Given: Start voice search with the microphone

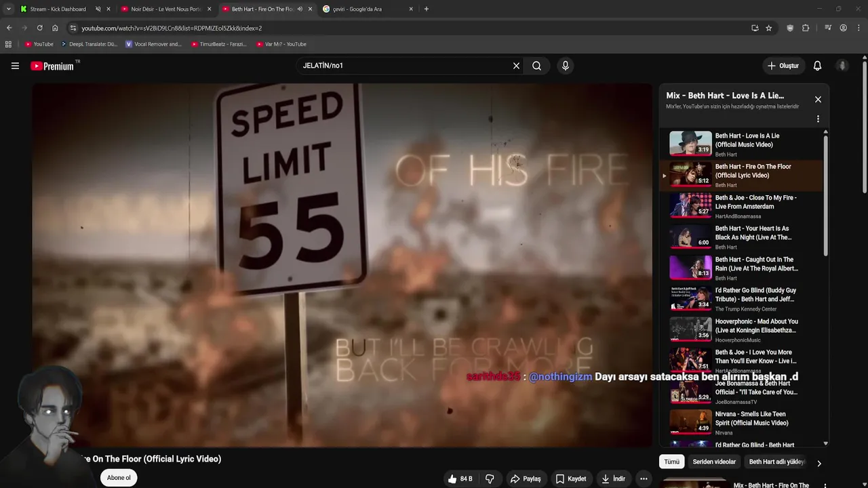Looking at the screenshot, I should 566,66.
